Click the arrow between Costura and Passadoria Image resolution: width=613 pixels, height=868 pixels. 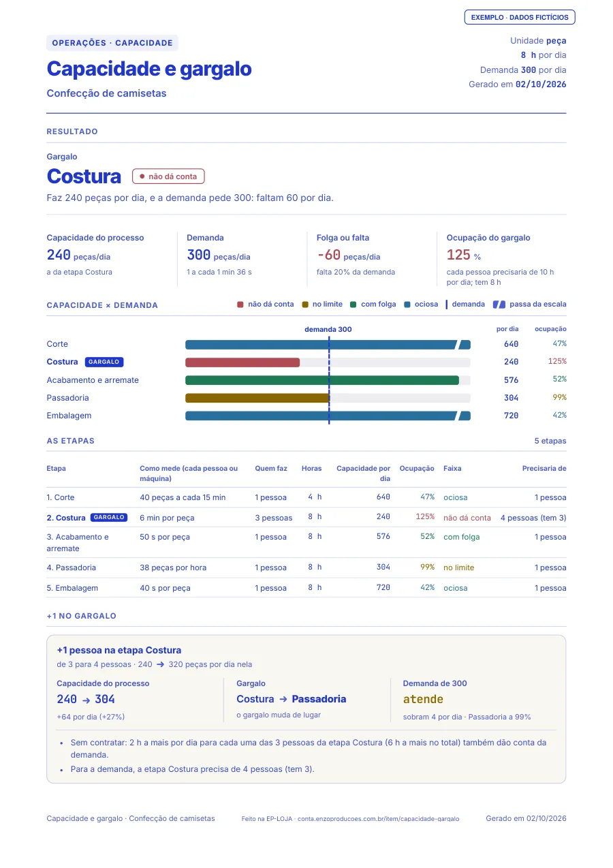[x=283, y=699]
